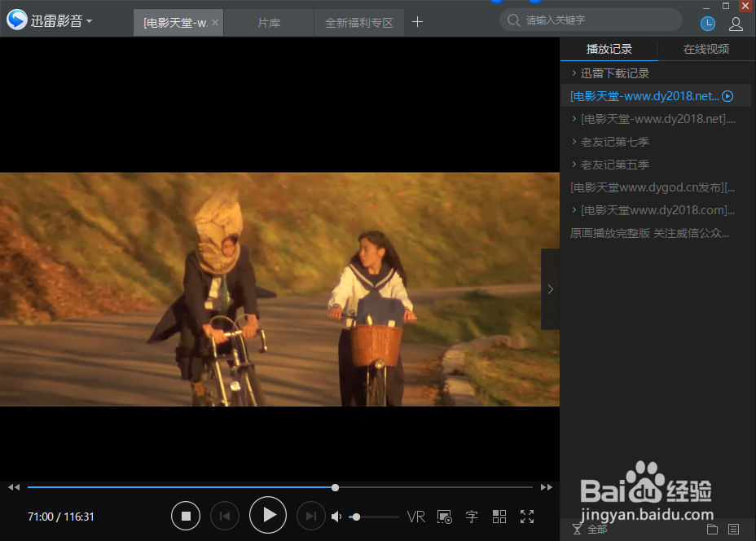Open the 字 subtitle settings
Screen dimensions: 756x541
[x=472, y=517]
